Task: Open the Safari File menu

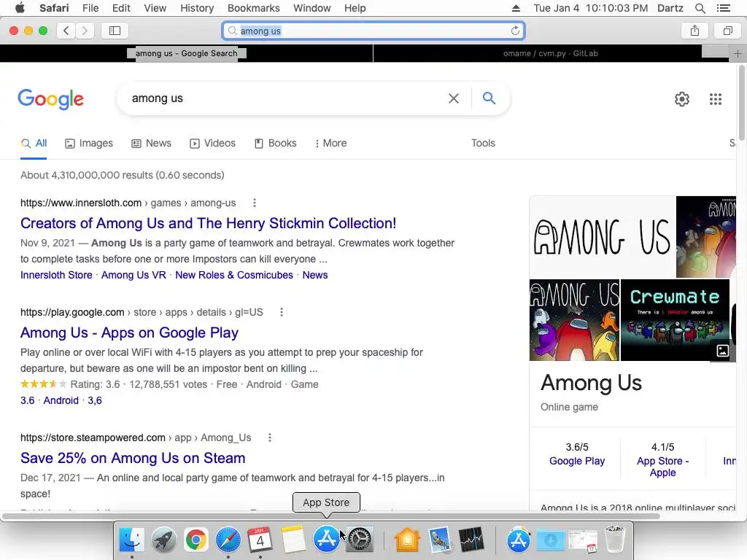Action: [90, 8]
